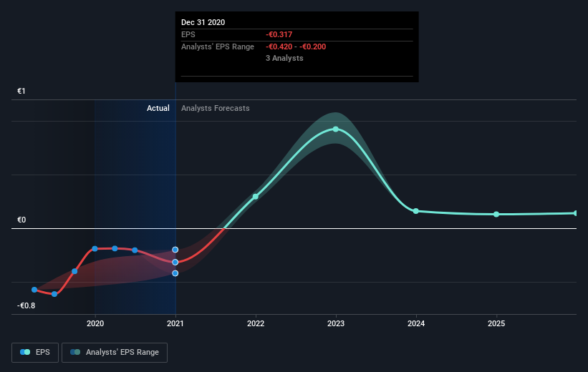The height and width of the screenshot is (372, 588).
Task: Click the '-€0.420 - -€0.200' range value
Action: [x=296, y=46]
